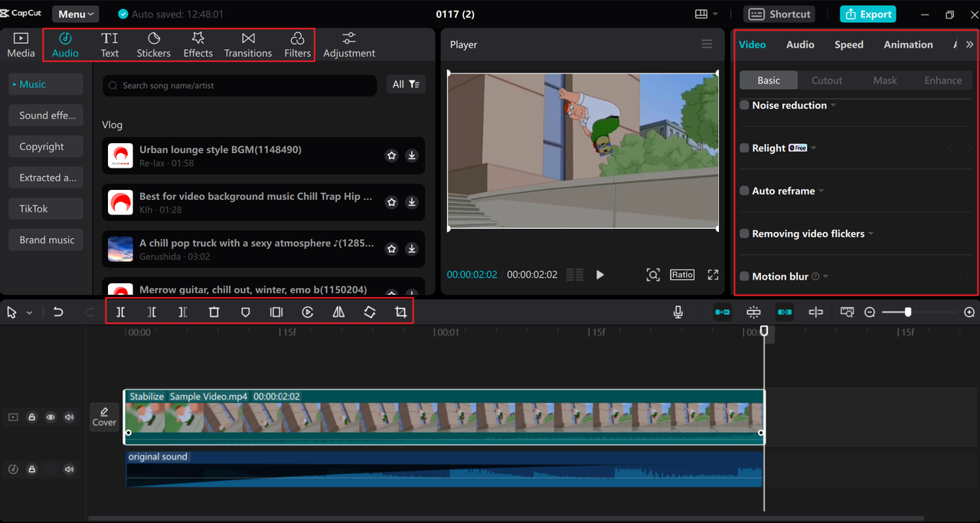Expand the Auto reframe section arrow
Screen dimensions: 980x523
(821, 191)
